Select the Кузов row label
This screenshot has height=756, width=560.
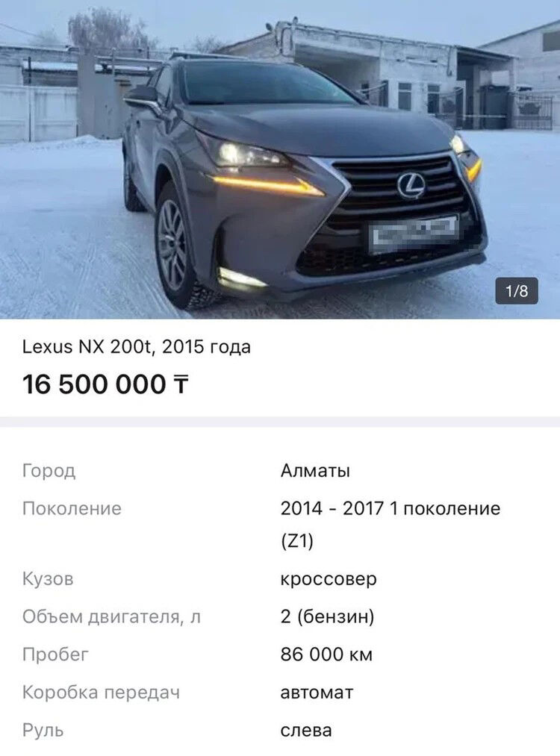click(48, 578)
